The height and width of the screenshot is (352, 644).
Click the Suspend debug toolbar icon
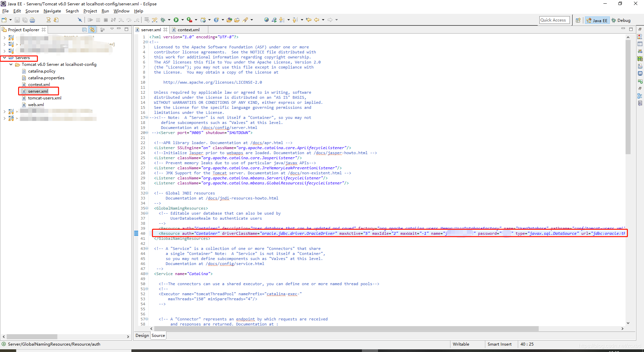(x=98, y=20)
